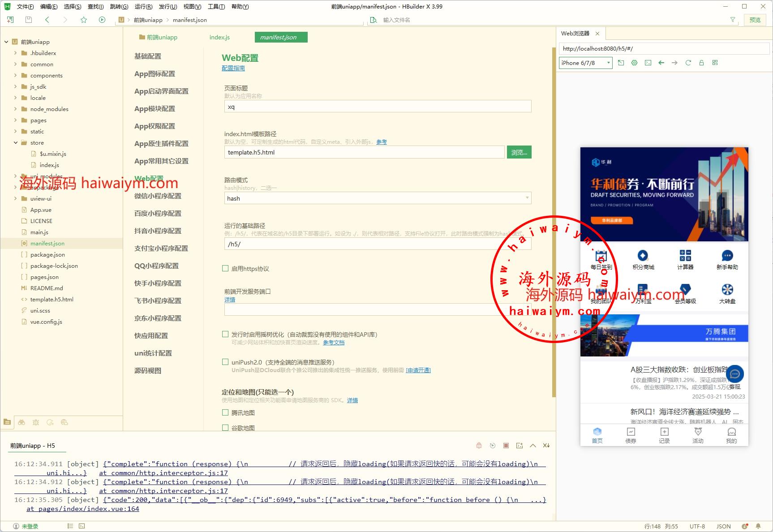Click the 页面标题 input field
Image resolution: width=773 pixels, height=532 pixels.
click(377, 107)
